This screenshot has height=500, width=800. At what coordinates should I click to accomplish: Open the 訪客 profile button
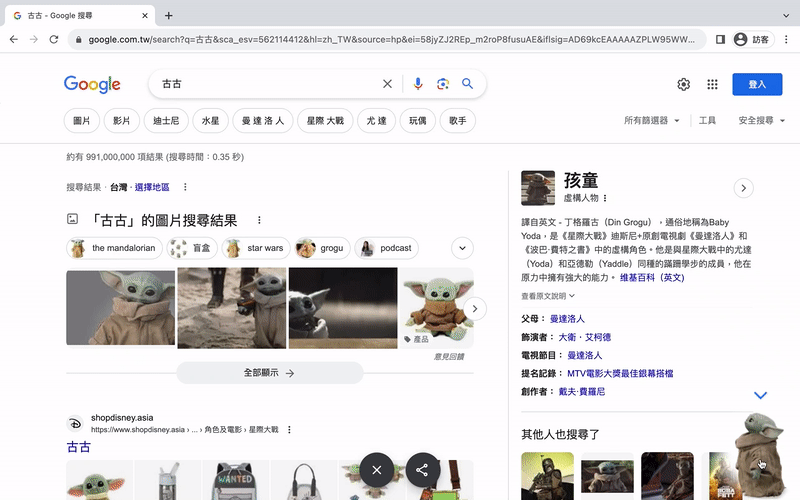(x=753, y=39)
